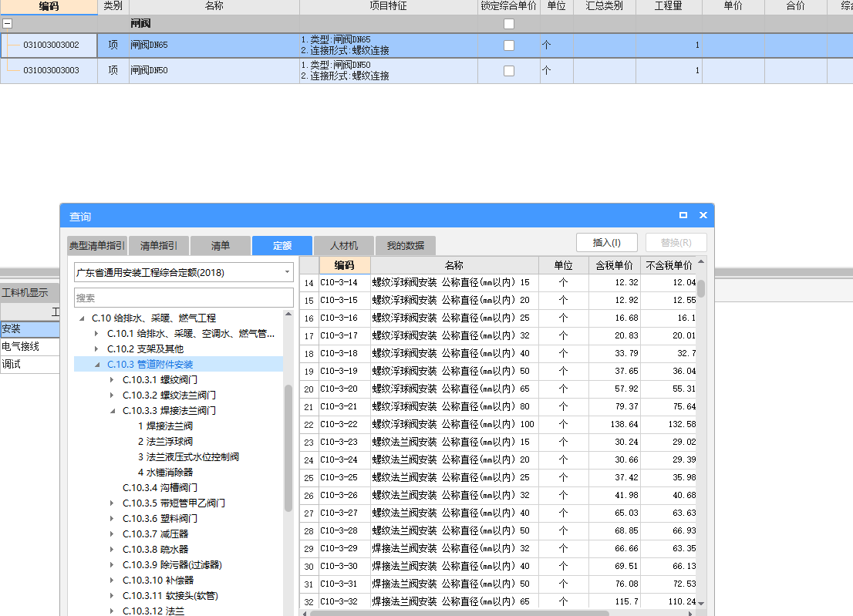Click the 替换(R) button
The width and height of the screenshot is (853, 616).
coord(676,243)
